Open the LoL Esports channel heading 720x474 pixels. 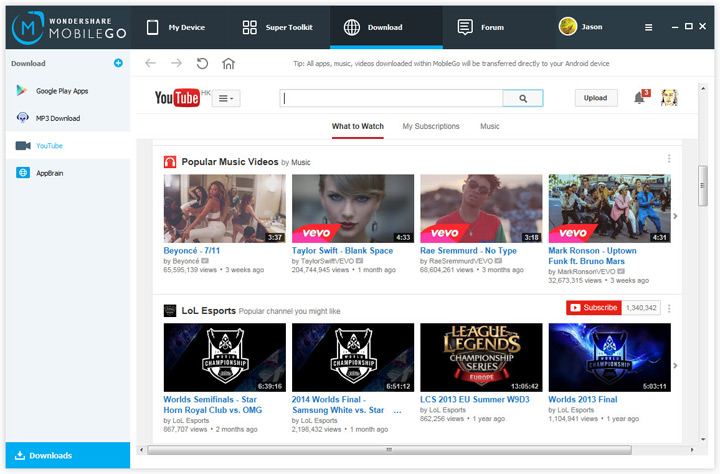click(x=208, y=311)
